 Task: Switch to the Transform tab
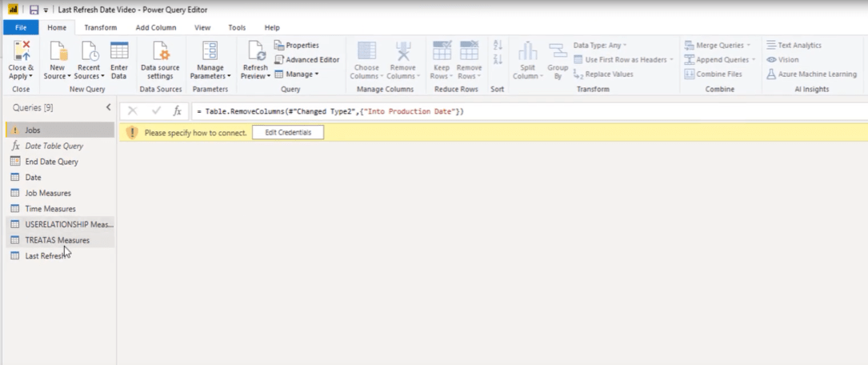pos(101,28)
